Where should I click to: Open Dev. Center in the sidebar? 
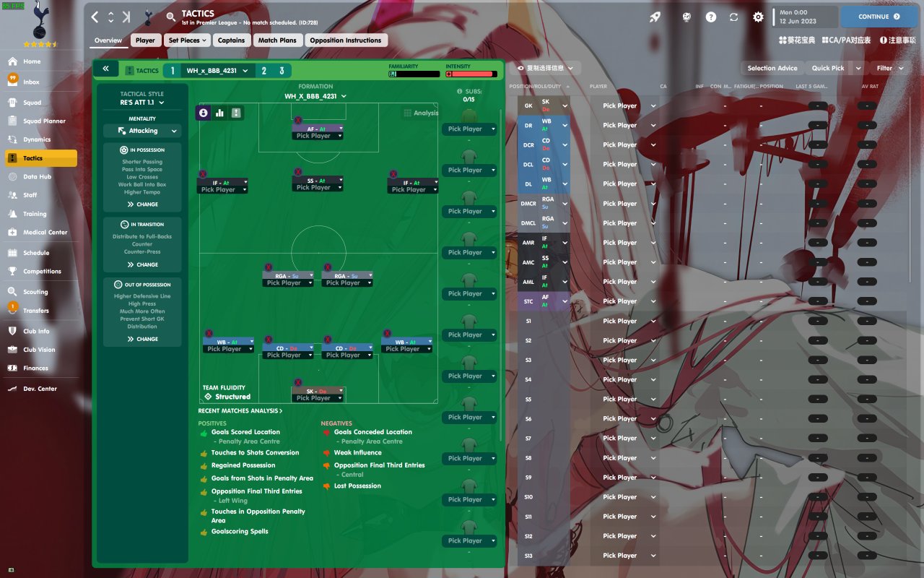41,389
